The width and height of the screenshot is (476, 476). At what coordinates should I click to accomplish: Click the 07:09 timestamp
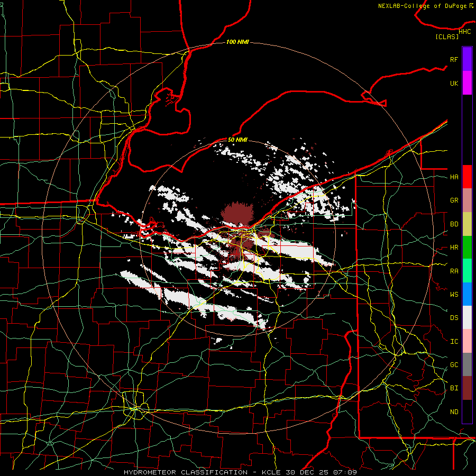pos(345,472)
